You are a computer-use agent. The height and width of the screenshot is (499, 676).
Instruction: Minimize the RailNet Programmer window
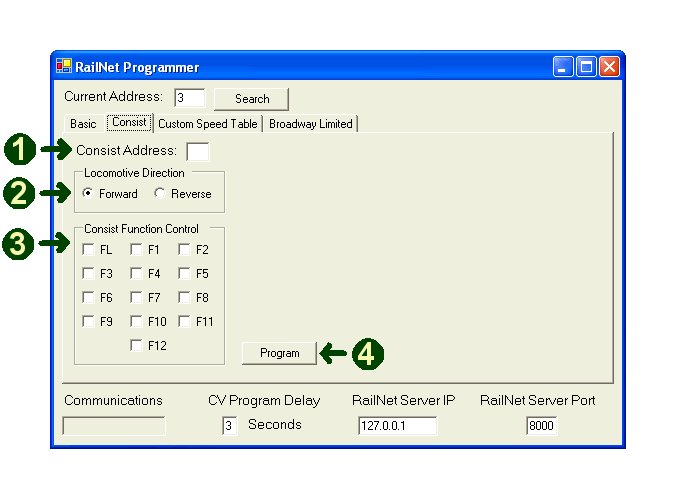(563, 67)
